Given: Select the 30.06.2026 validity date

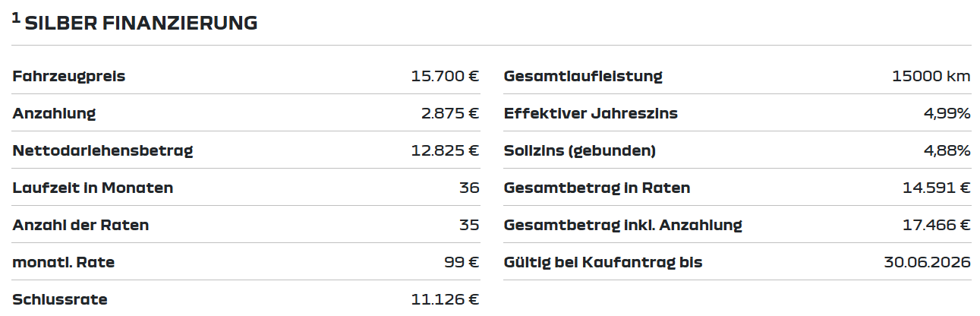Looking at the screenshot, I should coord(928,262).
